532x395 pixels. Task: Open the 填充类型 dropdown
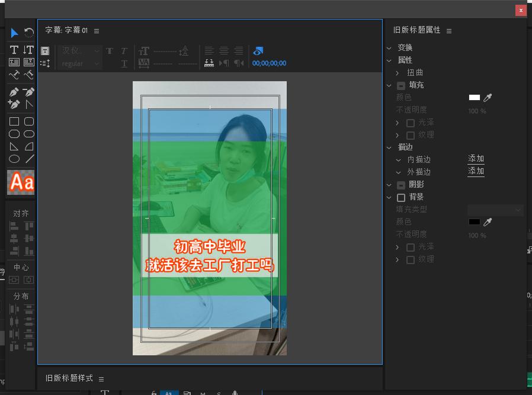pos(495,210)
